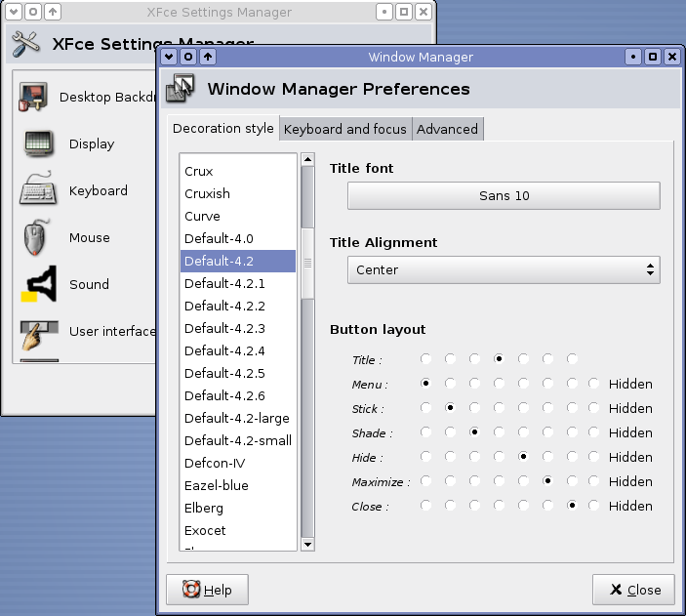Click the Window Manager stick title button

[188, 57]
